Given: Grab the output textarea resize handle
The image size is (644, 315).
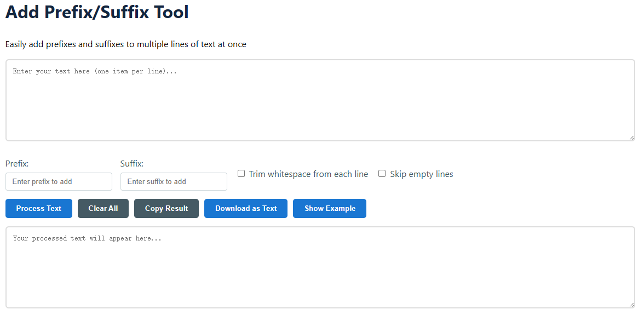Looking at the screenshot, I should click(x=631, y=305).
